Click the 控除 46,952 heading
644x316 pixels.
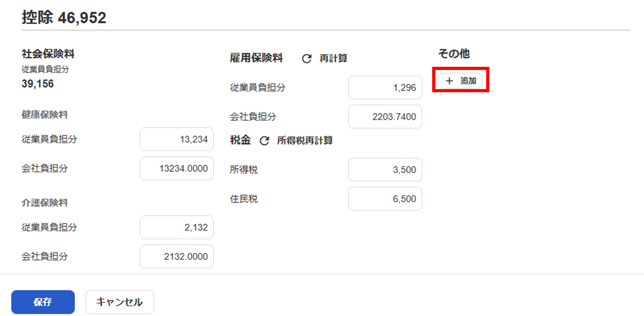(64, 18)
